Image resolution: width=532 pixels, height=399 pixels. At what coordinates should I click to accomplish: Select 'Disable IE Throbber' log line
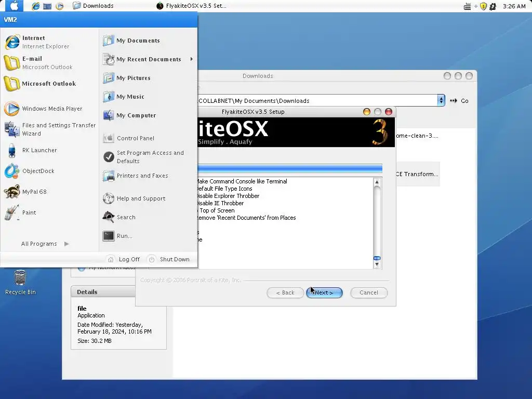(220, 203)
